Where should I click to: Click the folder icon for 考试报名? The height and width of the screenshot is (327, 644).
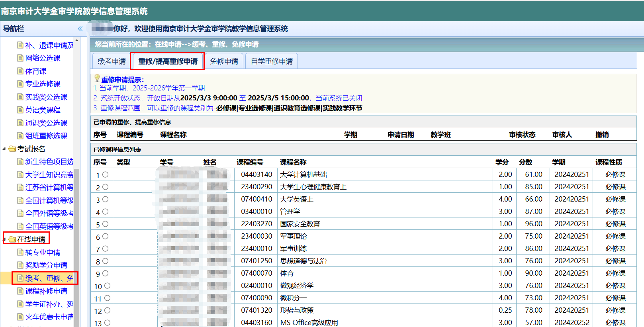[12, 149]
